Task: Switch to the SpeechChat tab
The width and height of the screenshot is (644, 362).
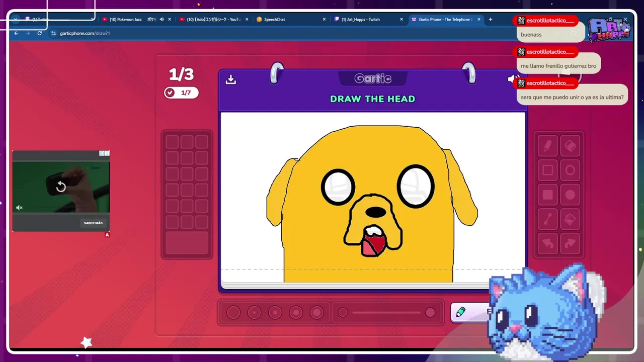Action: (x=291, y=20)
